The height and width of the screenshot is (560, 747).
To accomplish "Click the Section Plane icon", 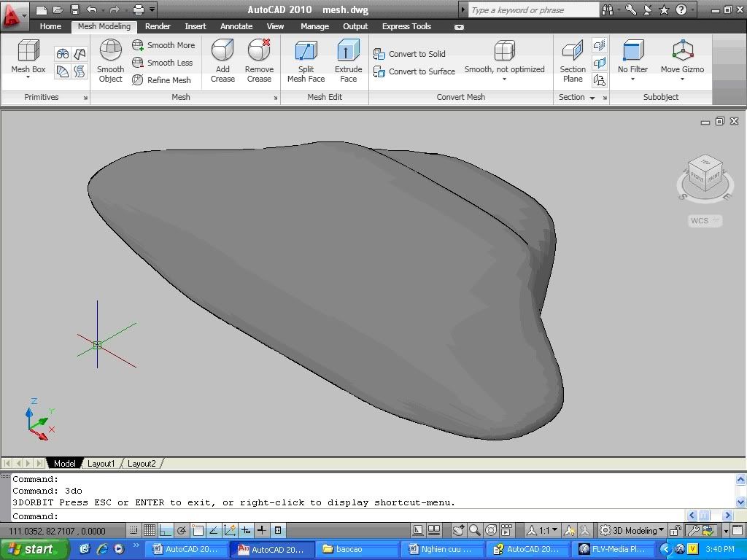I will (573, 50).
